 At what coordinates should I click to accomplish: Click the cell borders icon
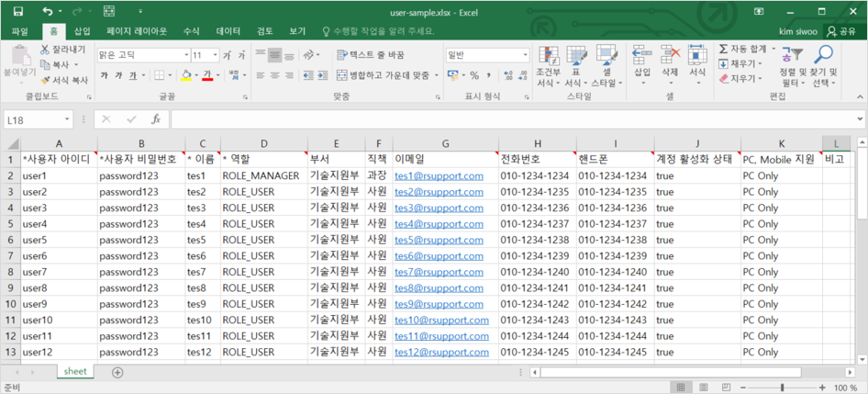point(159,74)
